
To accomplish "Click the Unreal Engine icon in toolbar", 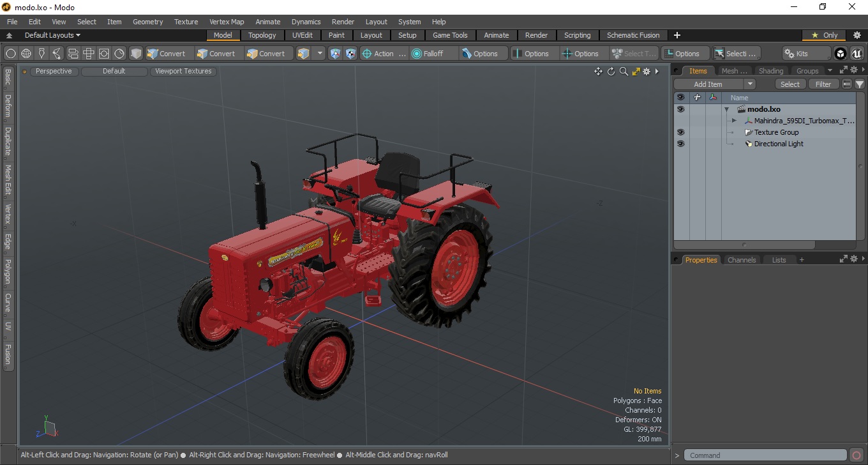I will tap(857, 54).
